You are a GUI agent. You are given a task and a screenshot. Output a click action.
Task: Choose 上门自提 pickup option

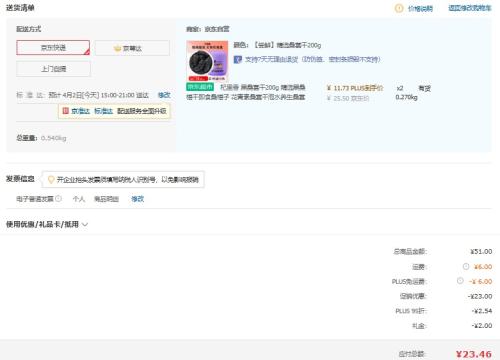[53, 69]
